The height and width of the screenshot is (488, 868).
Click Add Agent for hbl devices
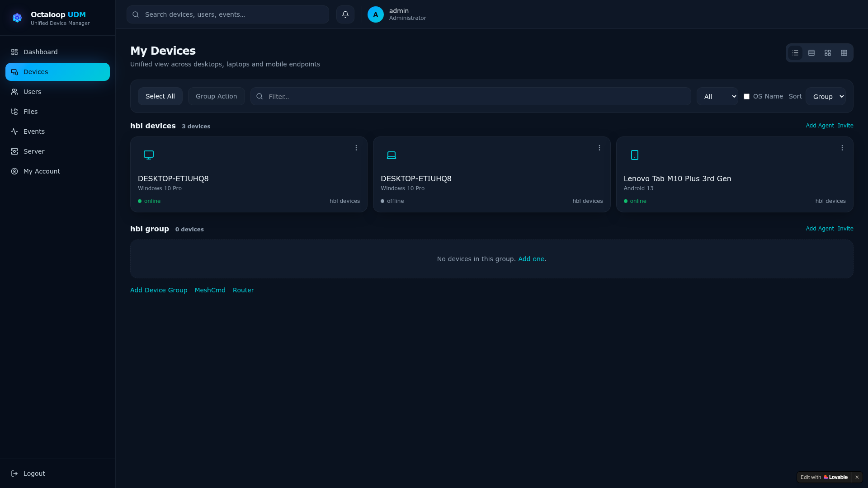(820, 126)
